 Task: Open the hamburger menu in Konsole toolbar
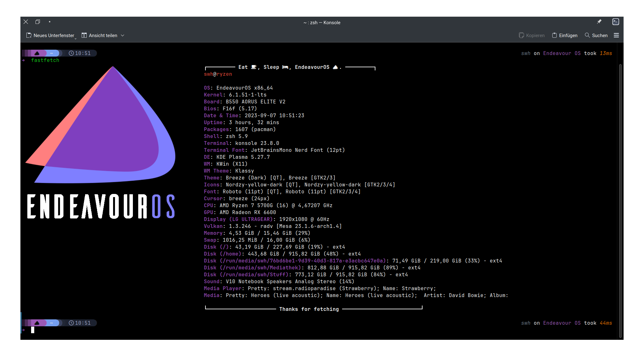616,36
